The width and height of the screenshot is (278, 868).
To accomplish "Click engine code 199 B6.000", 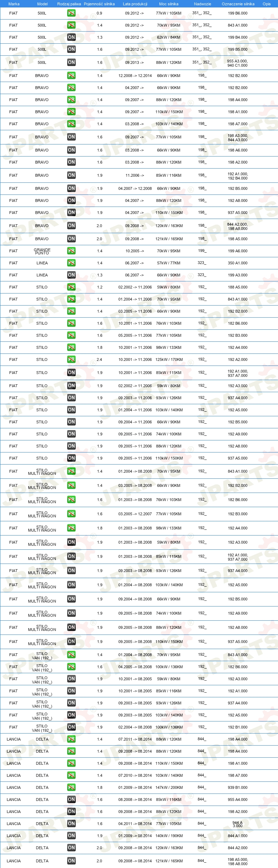I will coord(238,13).
